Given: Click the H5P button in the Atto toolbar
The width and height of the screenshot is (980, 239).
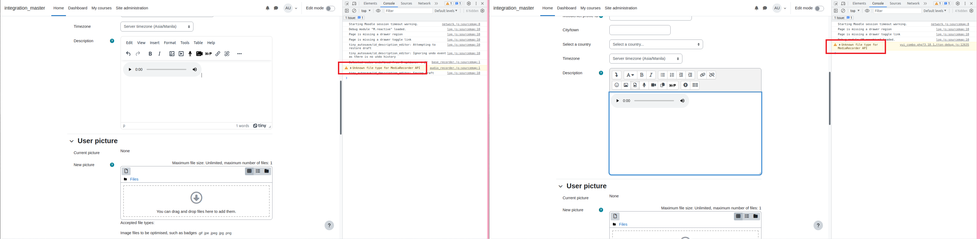Looking at the screenshot, I should coord(673,85).
